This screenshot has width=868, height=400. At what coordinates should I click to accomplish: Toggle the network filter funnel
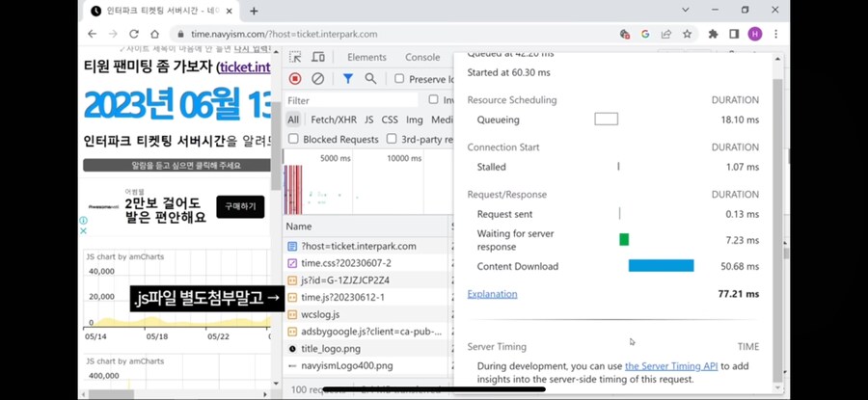click(x=347, y=79)
